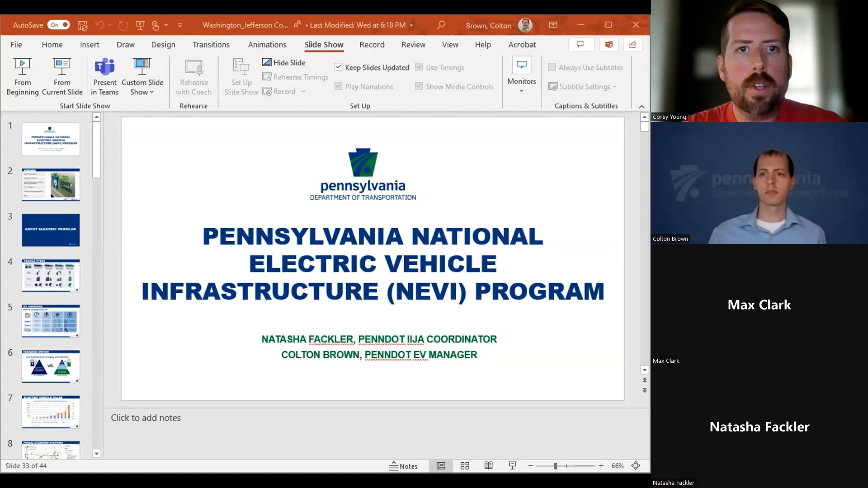Collapse the ribbon with the chevron
The image size is (868, 488).
642,107
